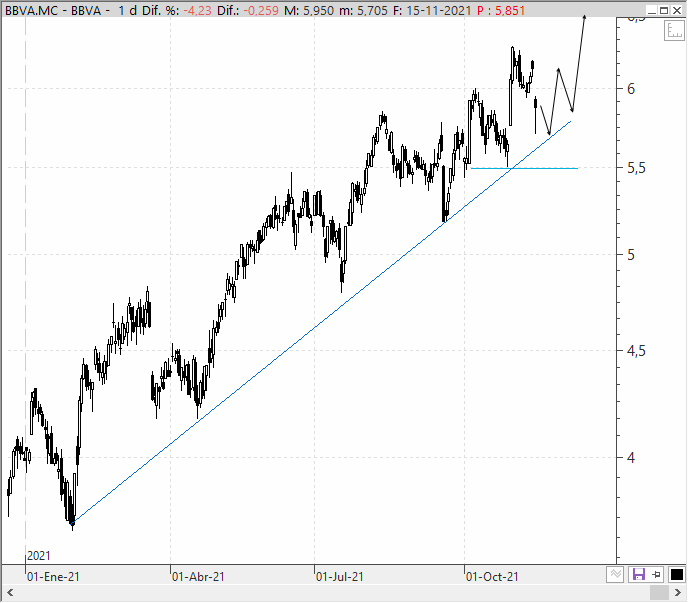Click the horizontal scrollbar thumb
This screenshot has width=688, height=603.
(x=659, y=592)
